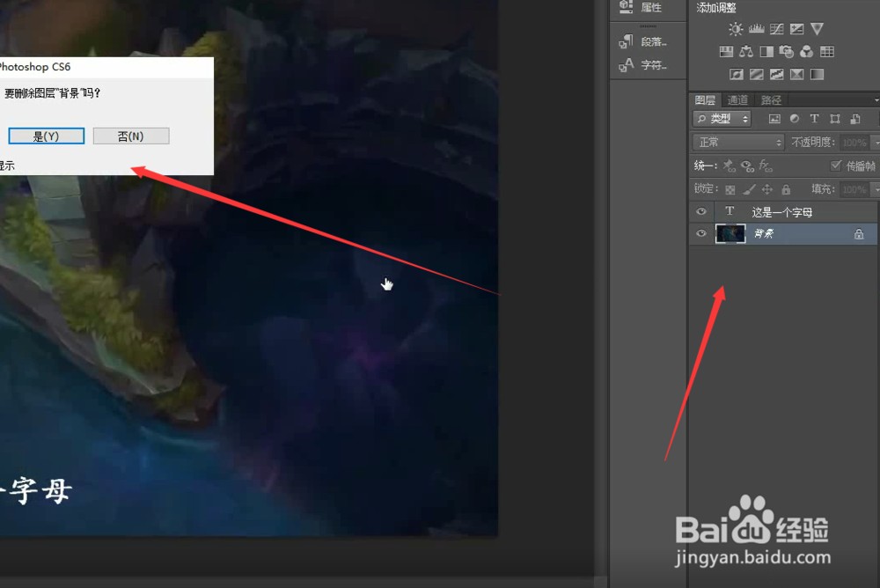This screenshot has height=588, width=880.
Task: Add a Threshold adjustment icon
Action: (777, 74)
